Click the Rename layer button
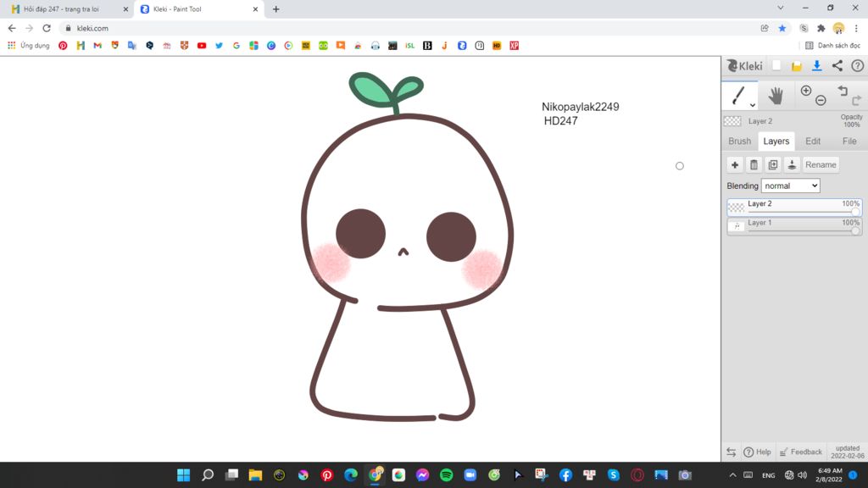This screenshot has width=868, height=488. pos(821,165)
